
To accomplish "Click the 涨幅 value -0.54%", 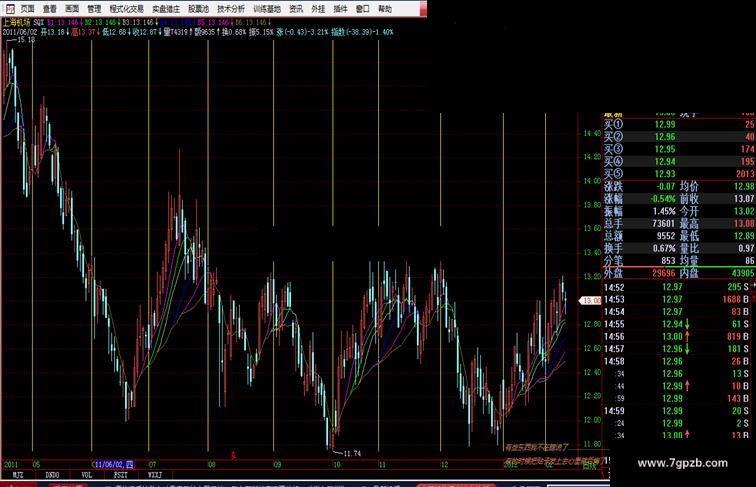I will coord(662,199).
